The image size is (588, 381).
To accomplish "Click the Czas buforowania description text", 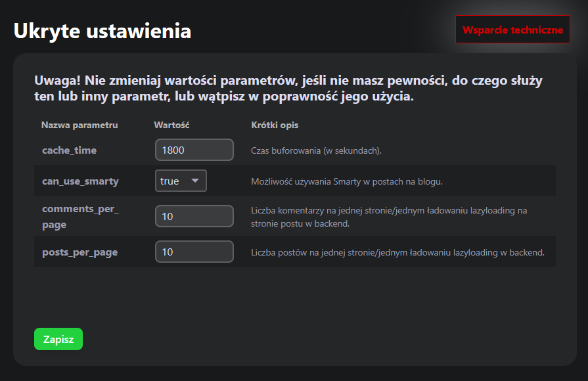I will click(316, 150).
